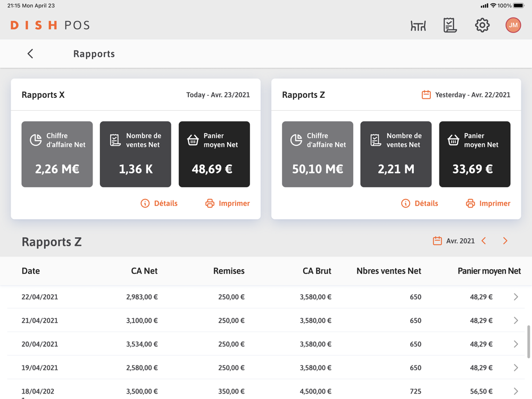Expand the 22/04/2021 report row chevron
Image resolution: width=532 pixels, height=399 pixels.
(x=516, y=297)
